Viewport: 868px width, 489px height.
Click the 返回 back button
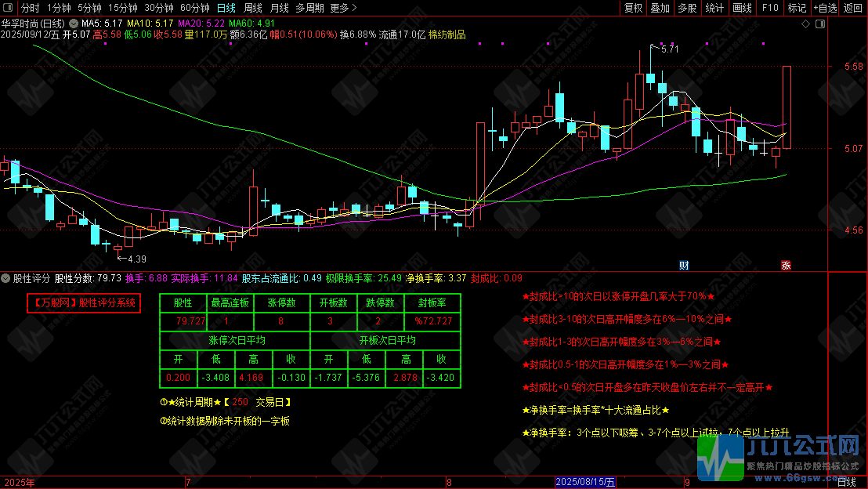pos(852,8)
